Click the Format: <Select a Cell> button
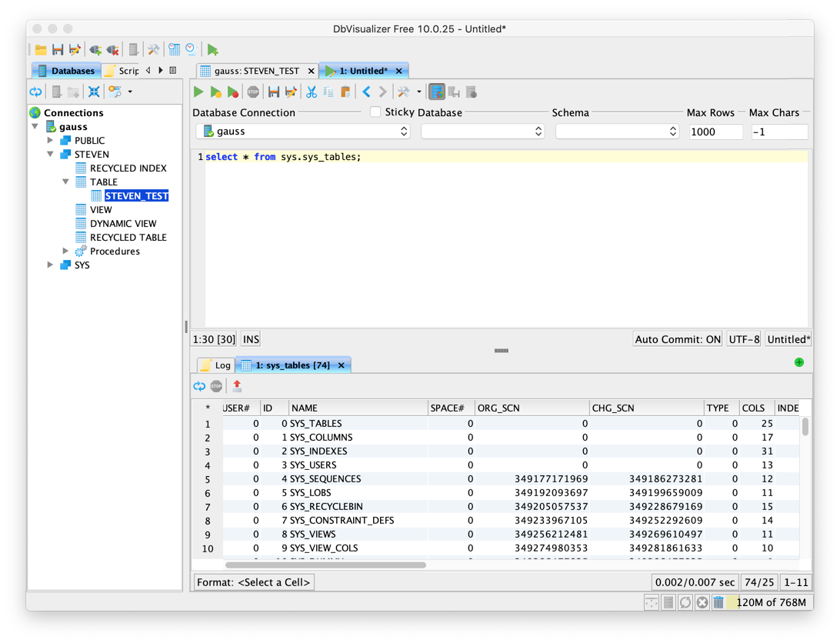 pyautogui.click(x=253, y=582)
